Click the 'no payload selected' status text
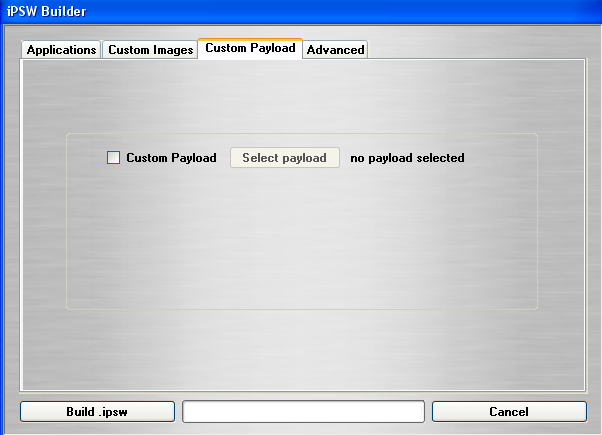602x435 pixels. [x=407, y=158]
